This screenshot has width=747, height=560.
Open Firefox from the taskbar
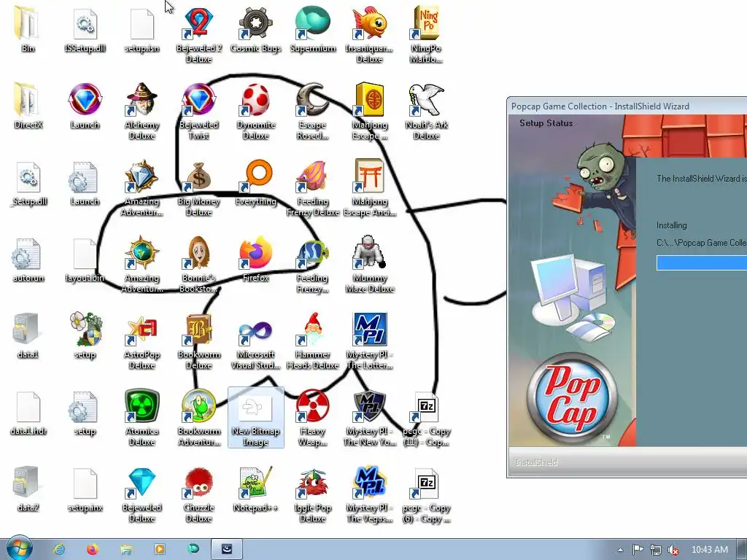click(92, 549)
